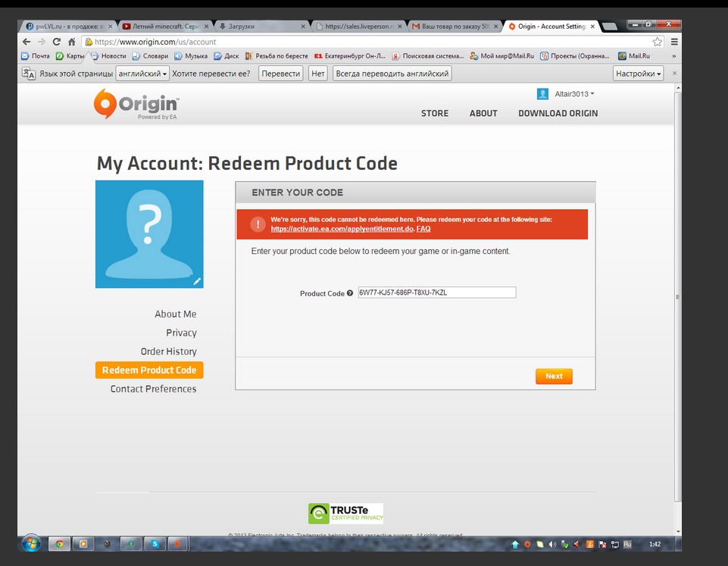Open the Настройки translate options dropdown
The image size is (728, 566).
(638, 73)
